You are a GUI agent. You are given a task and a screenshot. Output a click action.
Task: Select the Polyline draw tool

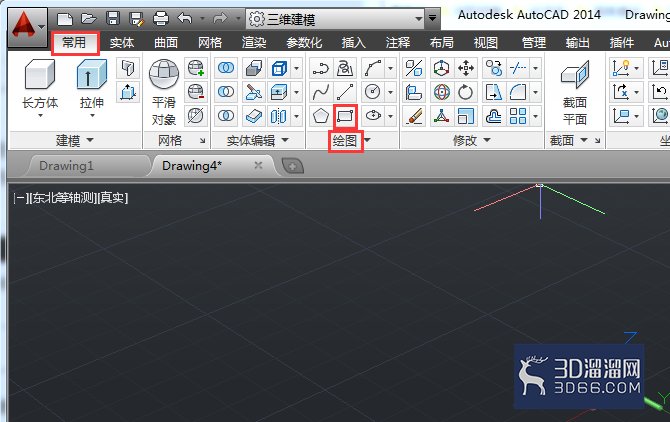point(320,68)
